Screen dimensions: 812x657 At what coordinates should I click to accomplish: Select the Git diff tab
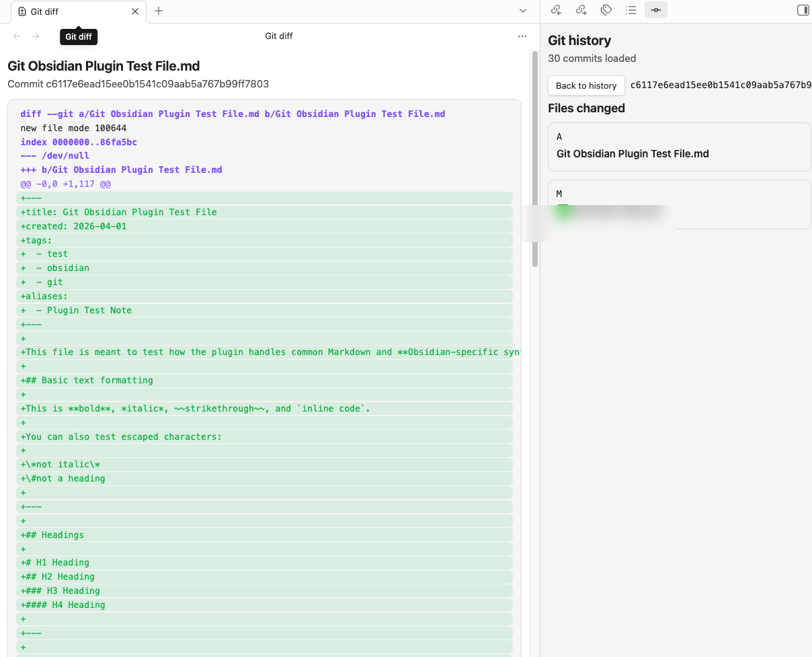point(78,11)
